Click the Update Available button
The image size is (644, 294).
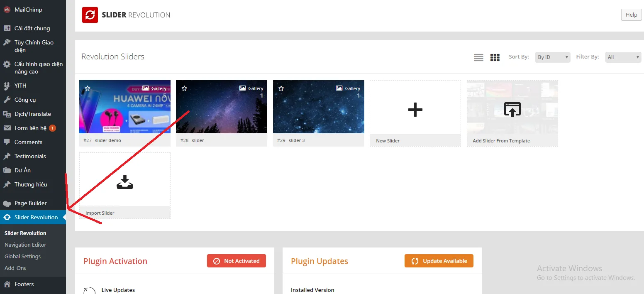439,261
